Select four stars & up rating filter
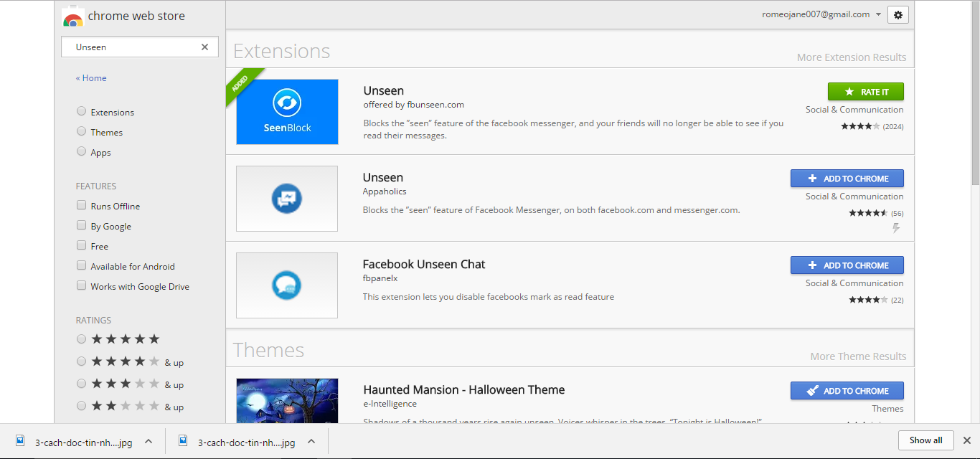Image resolution: width=980 pixels, height=459 pixels. click(81, 361)
